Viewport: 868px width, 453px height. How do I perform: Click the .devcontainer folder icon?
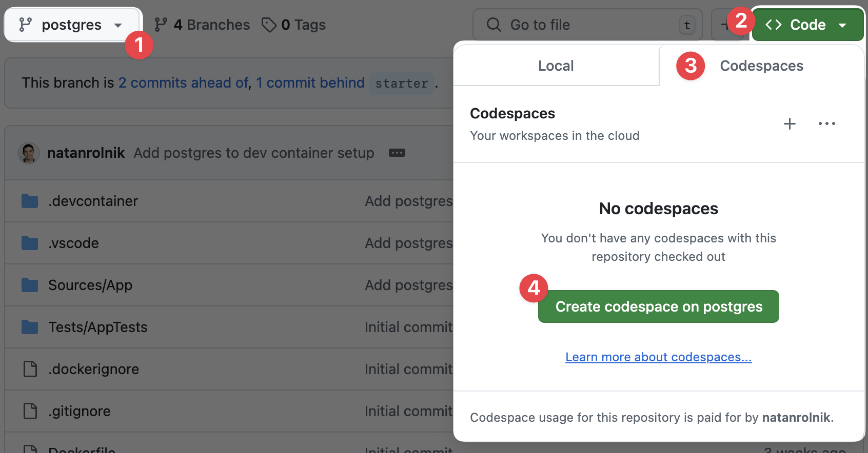[29, 201]
